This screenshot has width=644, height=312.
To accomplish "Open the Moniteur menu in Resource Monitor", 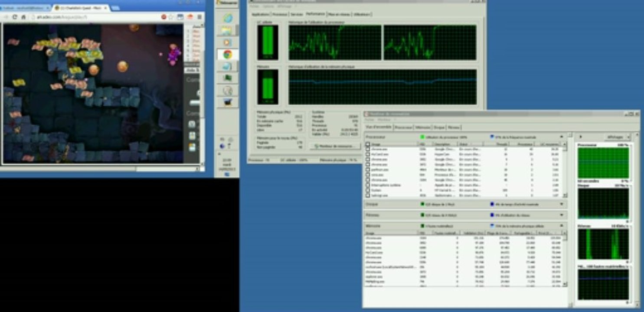I will point(384,120).
